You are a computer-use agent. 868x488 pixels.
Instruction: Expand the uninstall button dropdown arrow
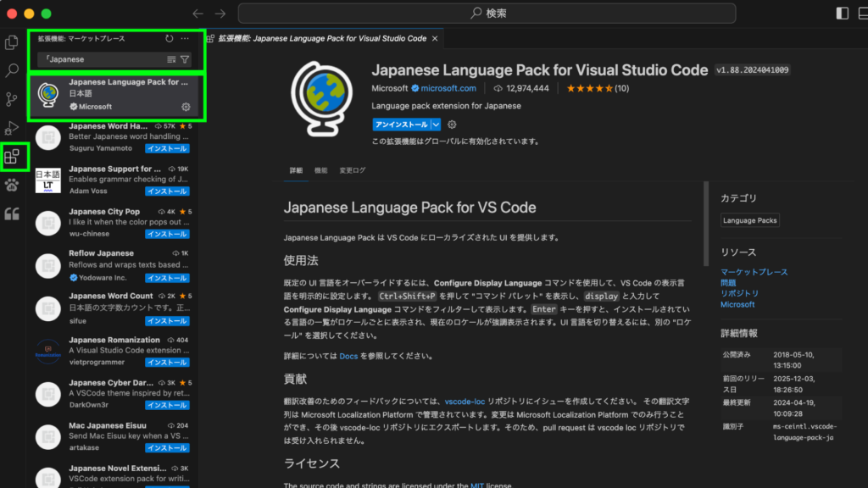tap(436, 125)
